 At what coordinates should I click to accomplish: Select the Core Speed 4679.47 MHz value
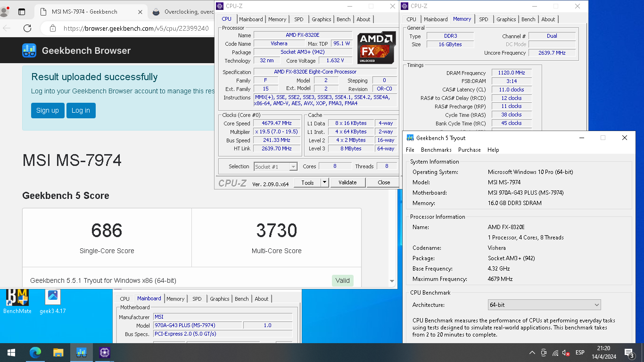pyautogui.click(x=277, y=123)
